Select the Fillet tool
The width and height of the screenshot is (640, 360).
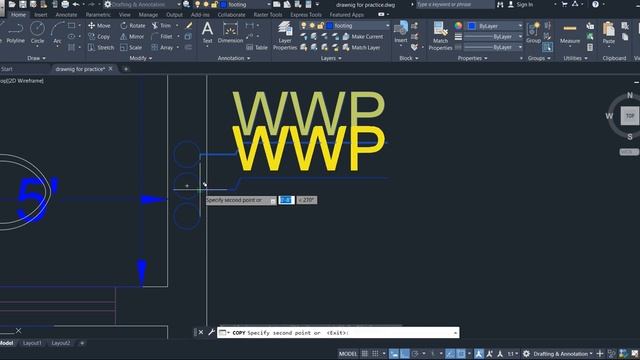point(162,36)
